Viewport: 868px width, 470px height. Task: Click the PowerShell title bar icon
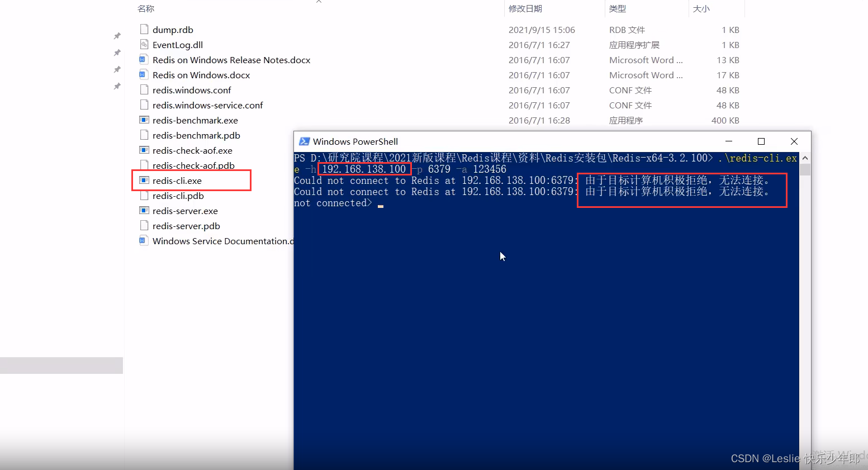[305, 141]
